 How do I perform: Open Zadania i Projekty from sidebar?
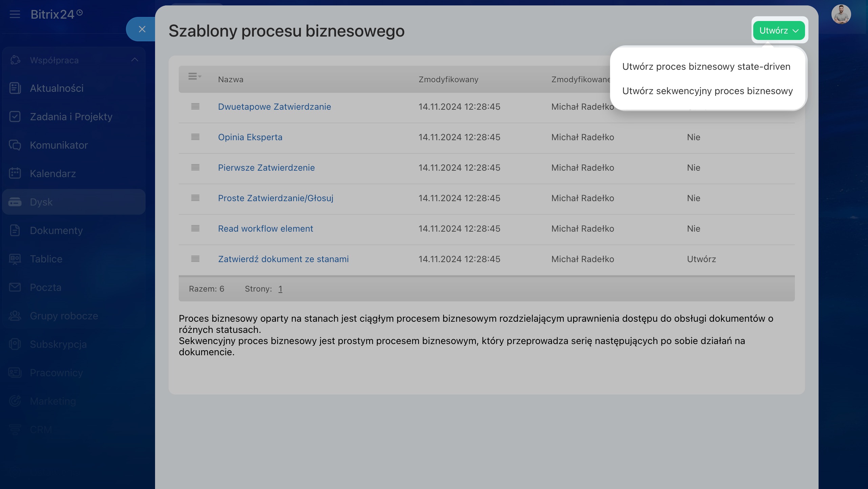(71, 117)
